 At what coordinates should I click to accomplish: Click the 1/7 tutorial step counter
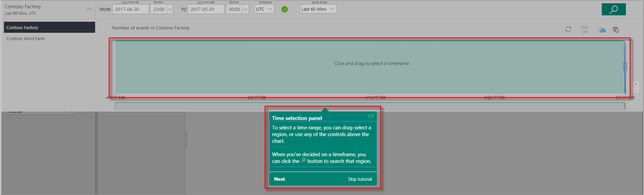pos(370,116)
